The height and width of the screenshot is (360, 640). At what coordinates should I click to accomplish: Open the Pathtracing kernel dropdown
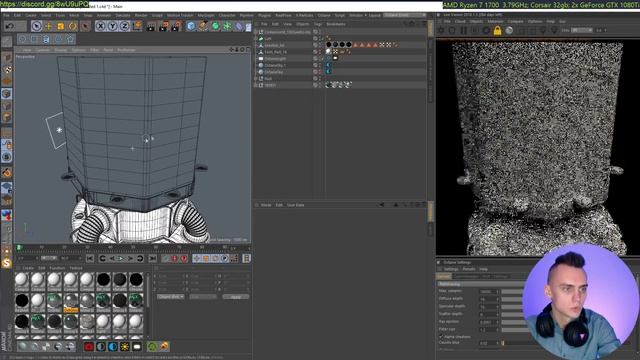pos(480,284)
